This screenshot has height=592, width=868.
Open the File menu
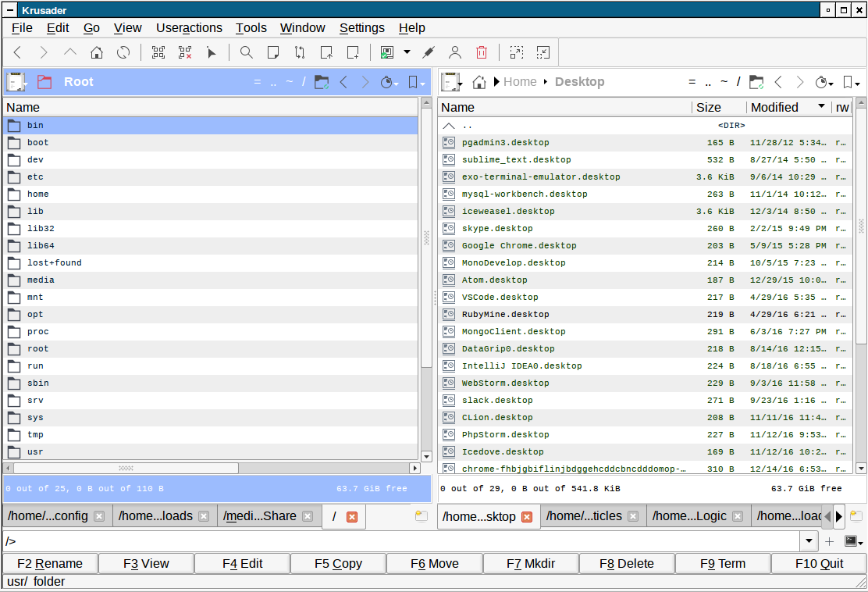pyautogui.click(x=22, y=27)
